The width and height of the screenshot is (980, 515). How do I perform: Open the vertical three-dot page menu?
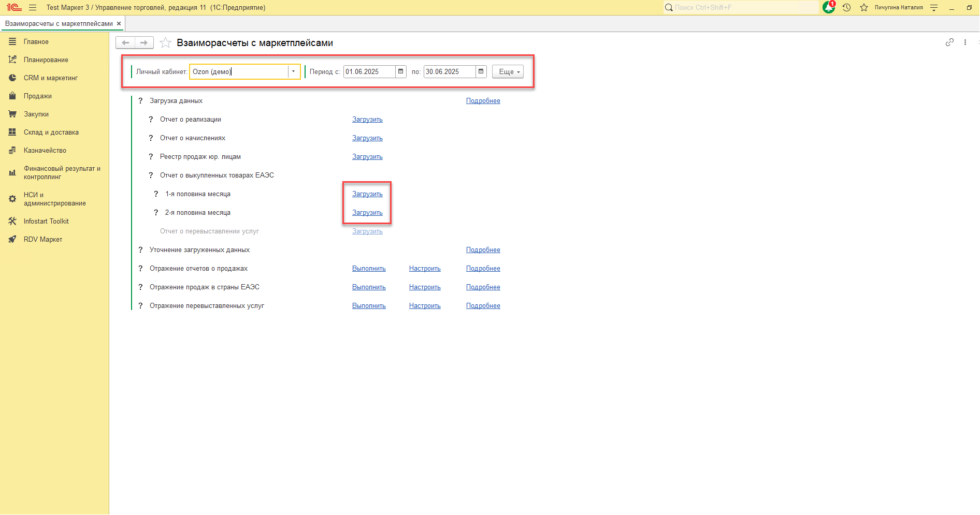(965, 42)
